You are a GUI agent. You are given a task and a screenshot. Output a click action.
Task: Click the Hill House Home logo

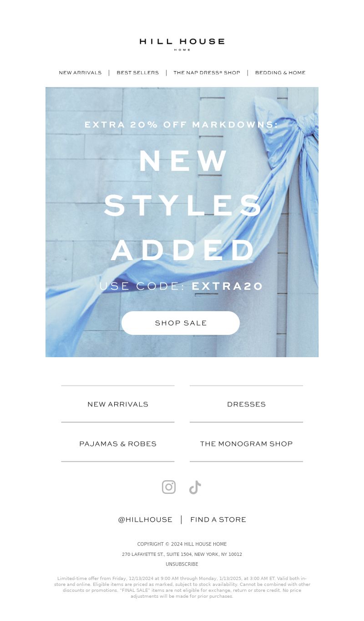182,44
